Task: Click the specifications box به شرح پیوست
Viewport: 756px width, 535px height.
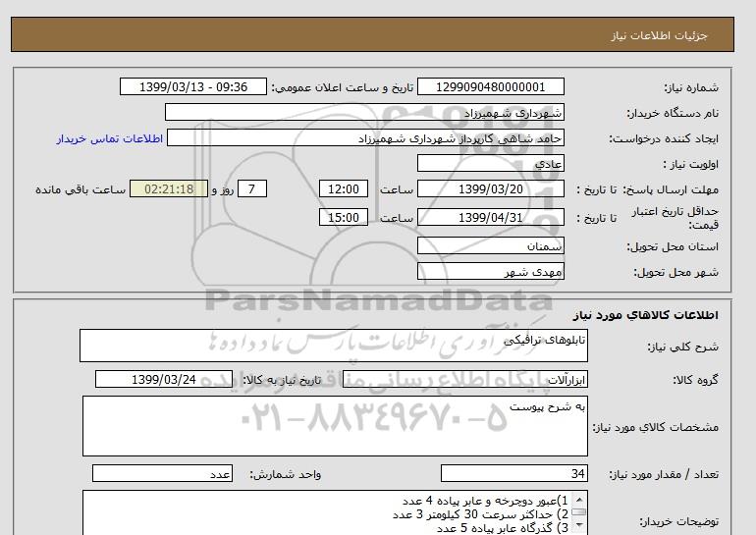Action: point(335,426)
